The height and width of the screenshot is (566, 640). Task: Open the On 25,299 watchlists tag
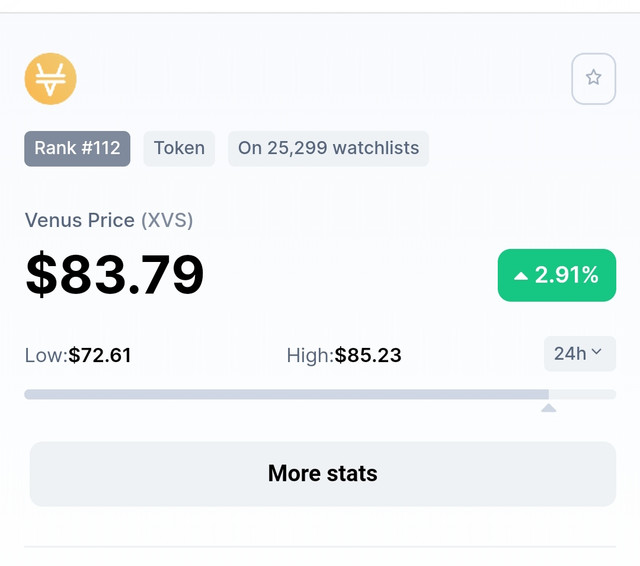[x=329, y=148]
